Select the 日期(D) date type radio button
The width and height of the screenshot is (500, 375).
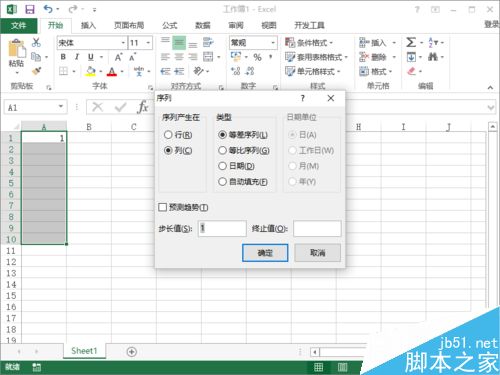click(x=222, y=166)
